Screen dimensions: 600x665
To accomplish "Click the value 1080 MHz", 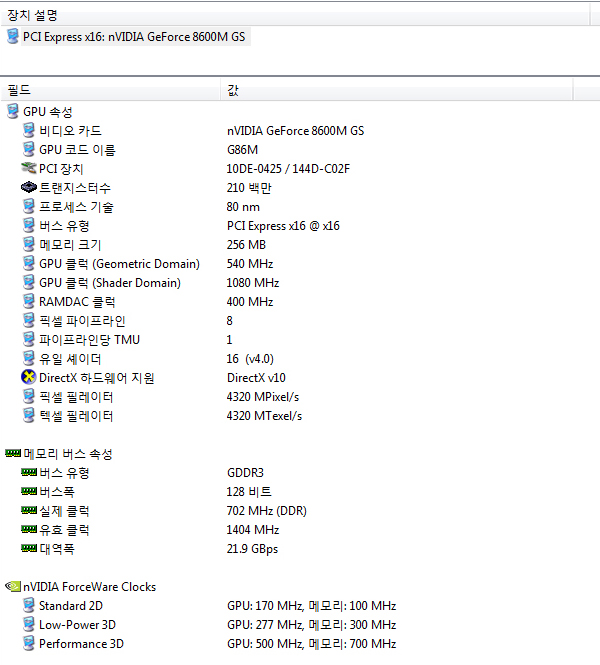I will point(253,282).
